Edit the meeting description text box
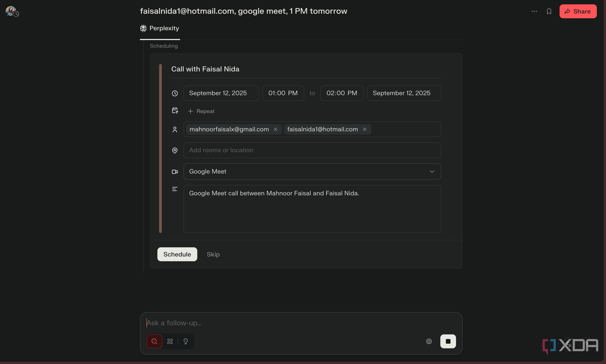 pos(312,209)
